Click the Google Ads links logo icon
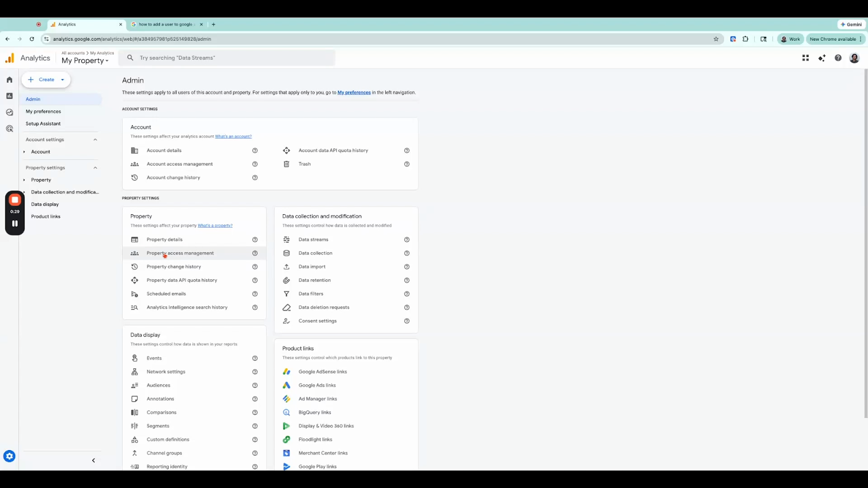 (x=286, y=386)
